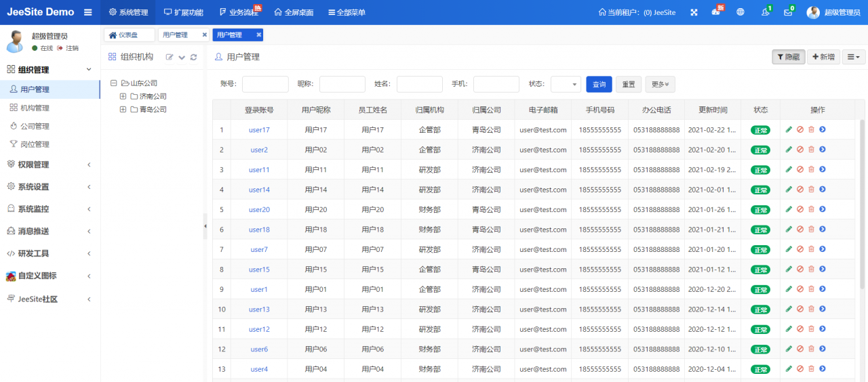Image resolution: width=868 pixels, height=382 pixels.
Task: Expand the 研发工具 sidebar section
Action: click(50, 253)
